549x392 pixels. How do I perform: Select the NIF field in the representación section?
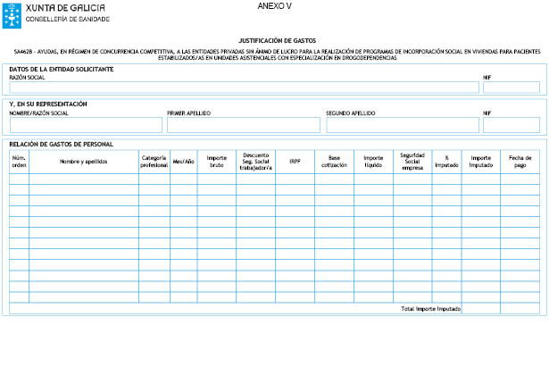(511, 125)
